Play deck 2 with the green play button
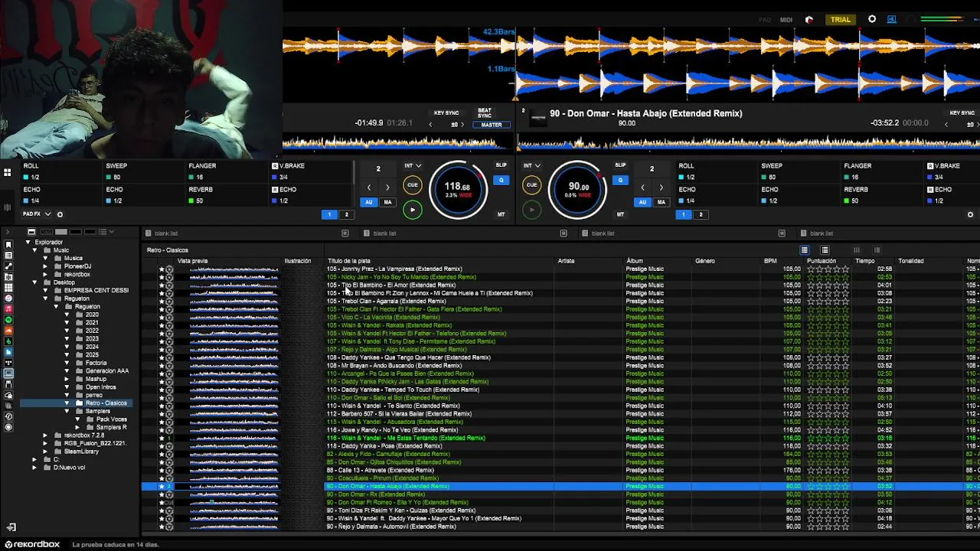Screen dimensions: 980x551 coord(531,210)
